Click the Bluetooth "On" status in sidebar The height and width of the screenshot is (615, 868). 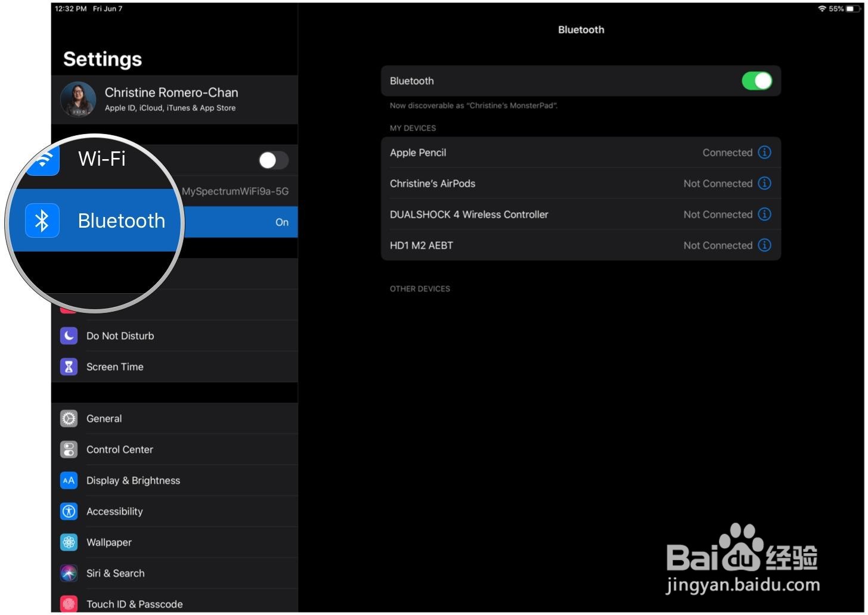click(282, 222)
